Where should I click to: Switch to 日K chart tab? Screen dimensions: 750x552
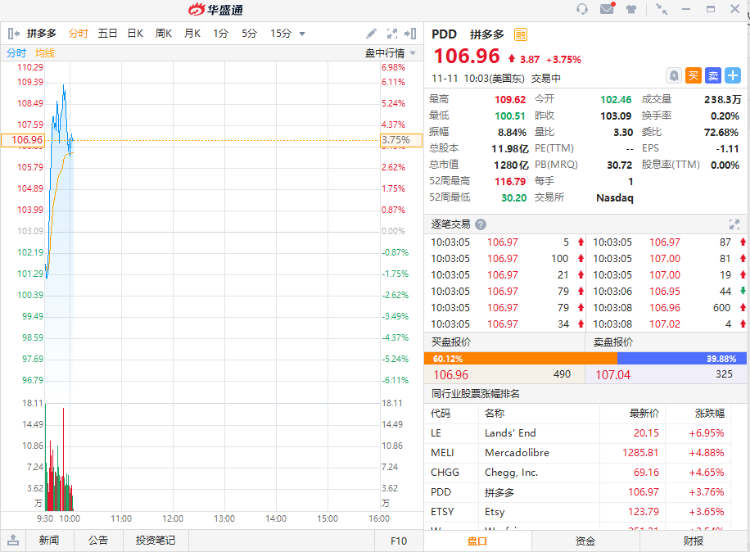pos(134,34)
